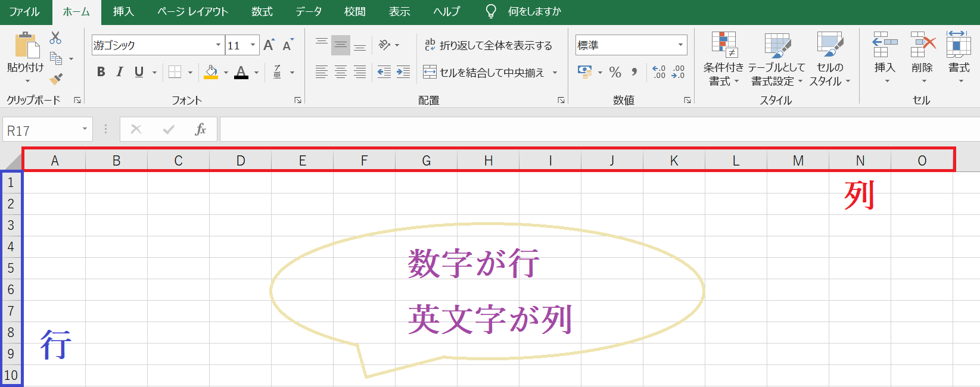Center text horizontally
This screenshot has height=387, width=980.
(x=341, y=72)
